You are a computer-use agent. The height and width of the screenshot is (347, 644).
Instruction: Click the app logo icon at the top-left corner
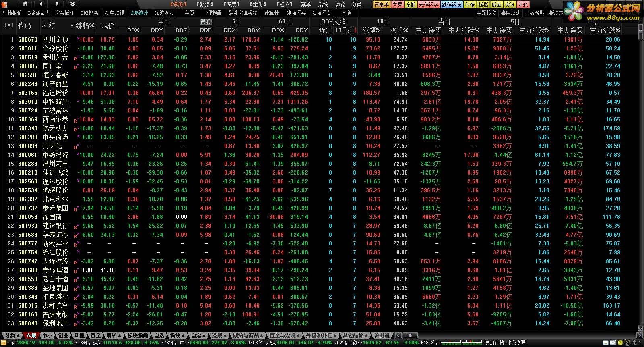pyautogui.click(x=5, y=4)
